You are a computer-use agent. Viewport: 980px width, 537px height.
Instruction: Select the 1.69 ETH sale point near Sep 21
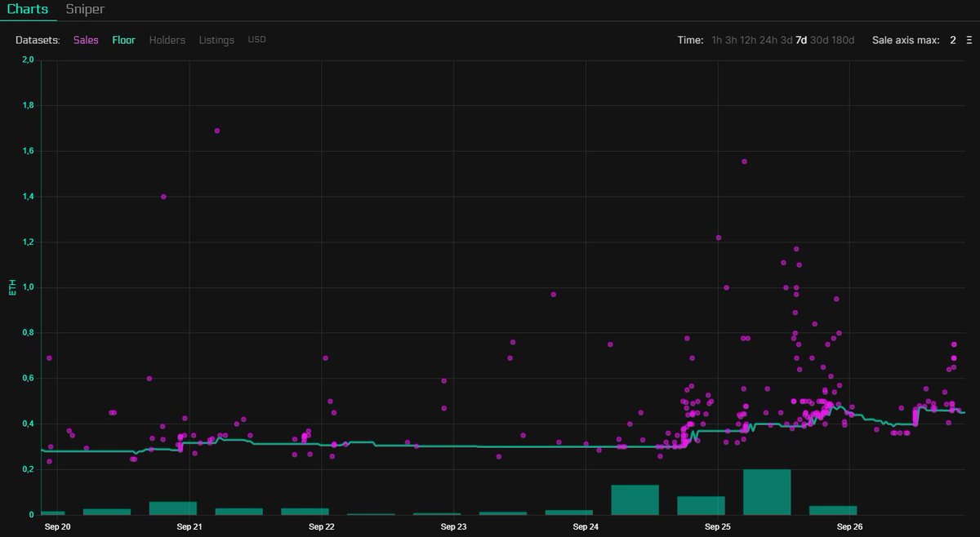point(216,131)
